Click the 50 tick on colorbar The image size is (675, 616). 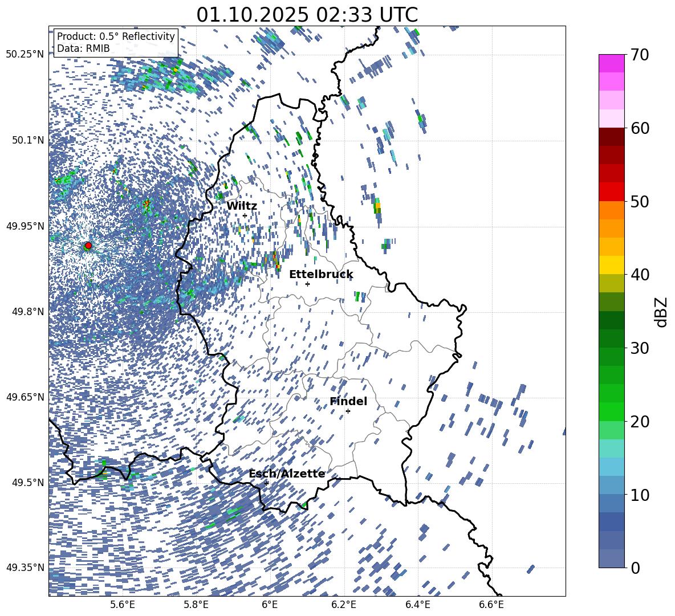coord(640,202)
